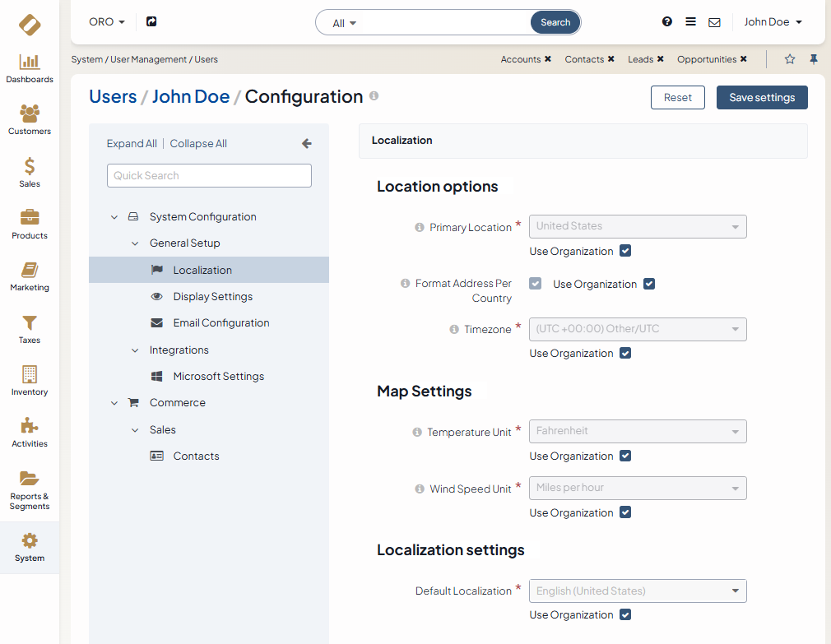Collapse the System Configuration tree node
The image size is (831, 644).
(114, 217)
